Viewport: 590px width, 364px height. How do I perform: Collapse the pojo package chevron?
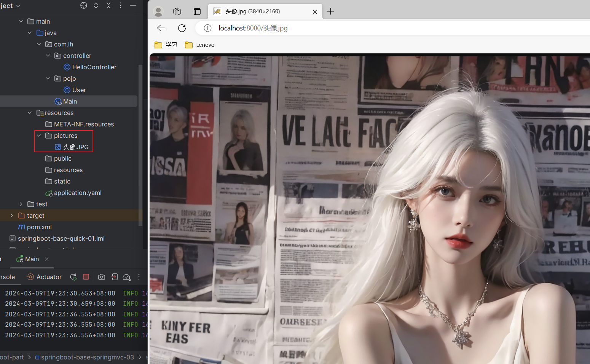[48, 78]
